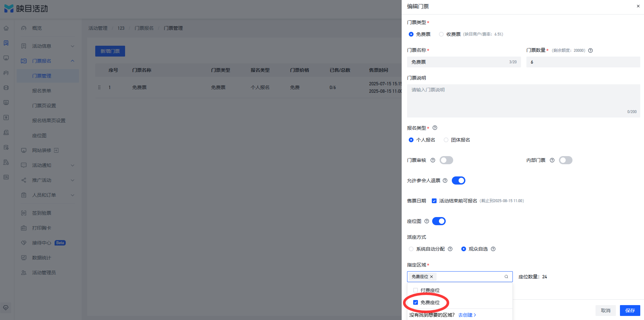Click the 保存 button
Image resolution: width=644 pixels, height=320 pixels.
(630, 311)
